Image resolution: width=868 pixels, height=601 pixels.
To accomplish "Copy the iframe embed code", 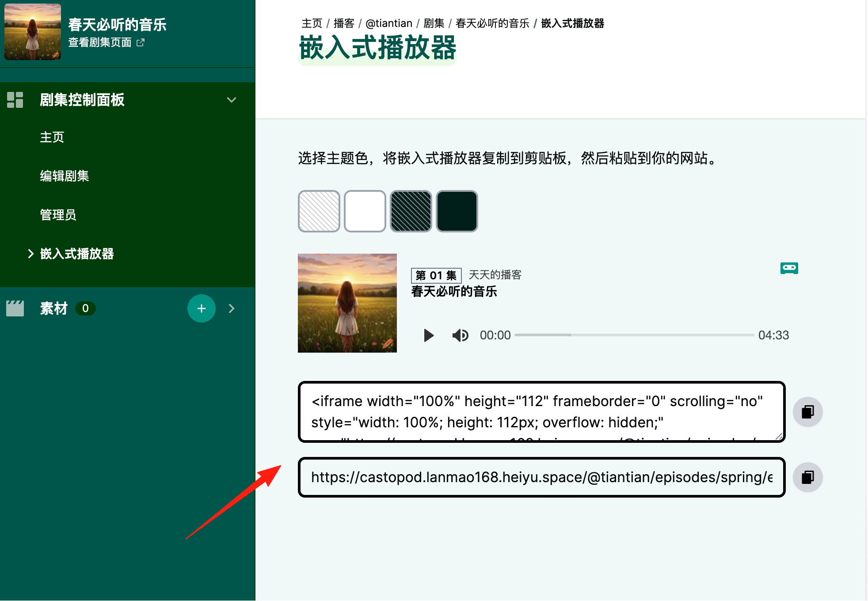I will [807, 412].
